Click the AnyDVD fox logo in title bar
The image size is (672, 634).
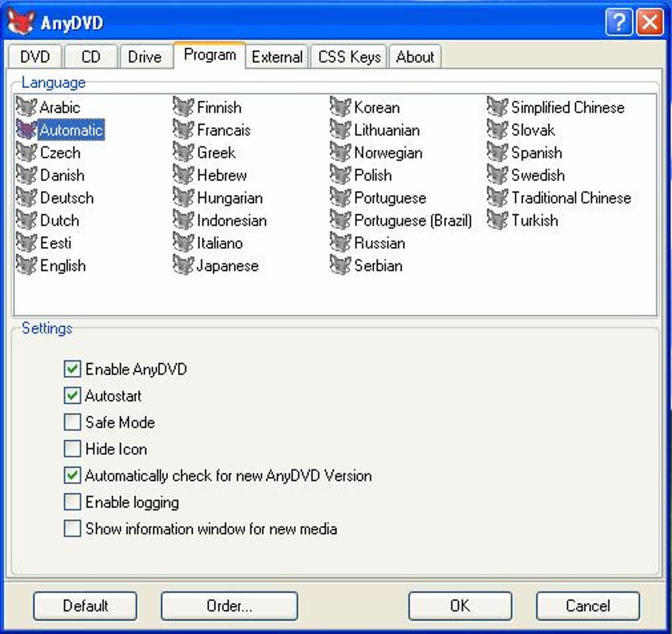[x=20, y=22]
